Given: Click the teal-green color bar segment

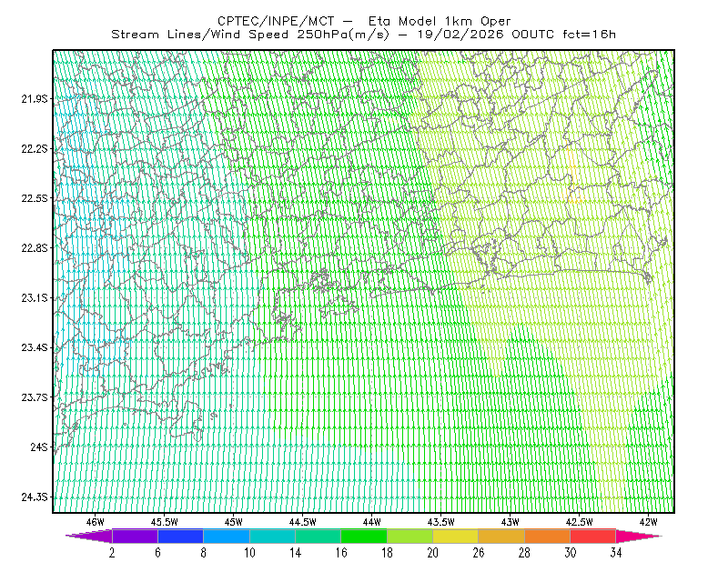Looking at the screenshot, I should 318,536.
